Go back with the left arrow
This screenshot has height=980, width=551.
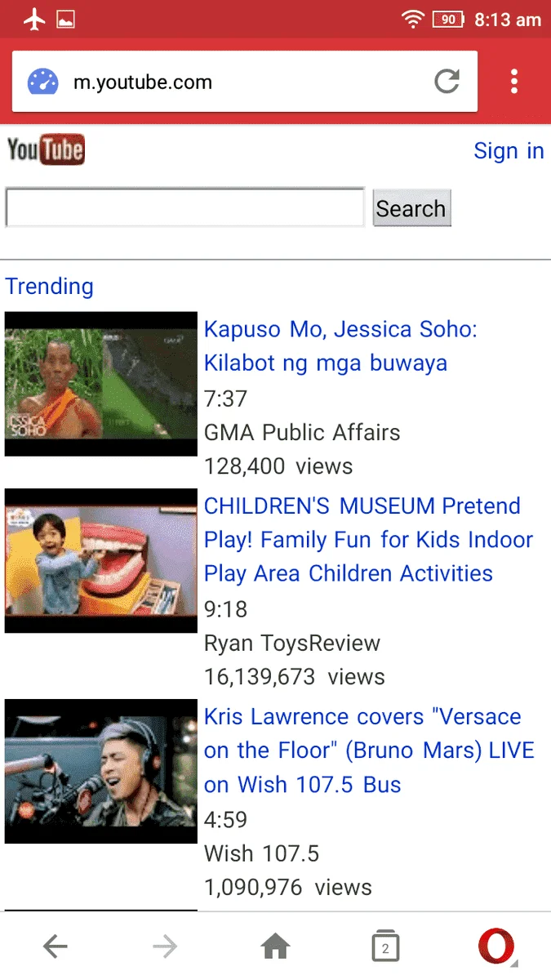55,947
